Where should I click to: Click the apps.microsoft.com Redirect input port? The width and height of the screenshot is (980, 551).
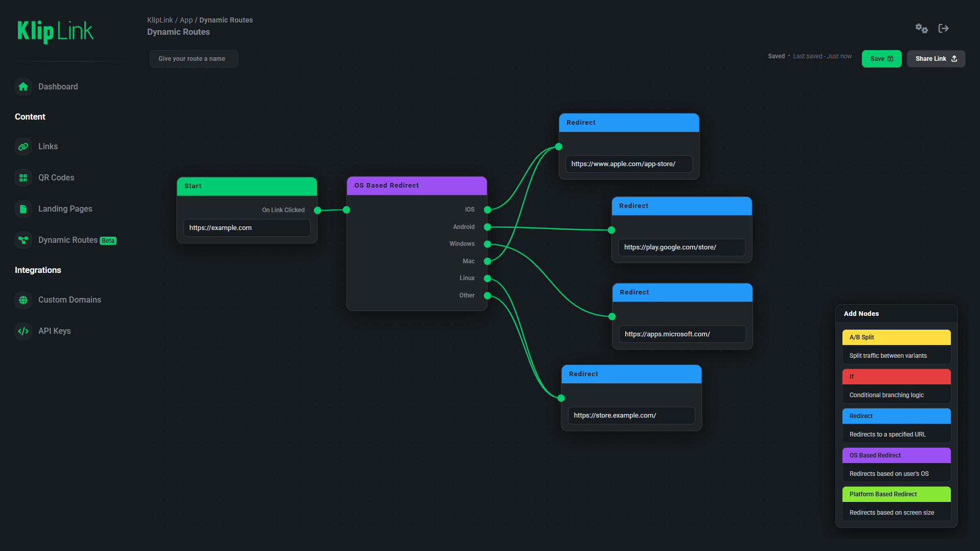click(612, 316)
